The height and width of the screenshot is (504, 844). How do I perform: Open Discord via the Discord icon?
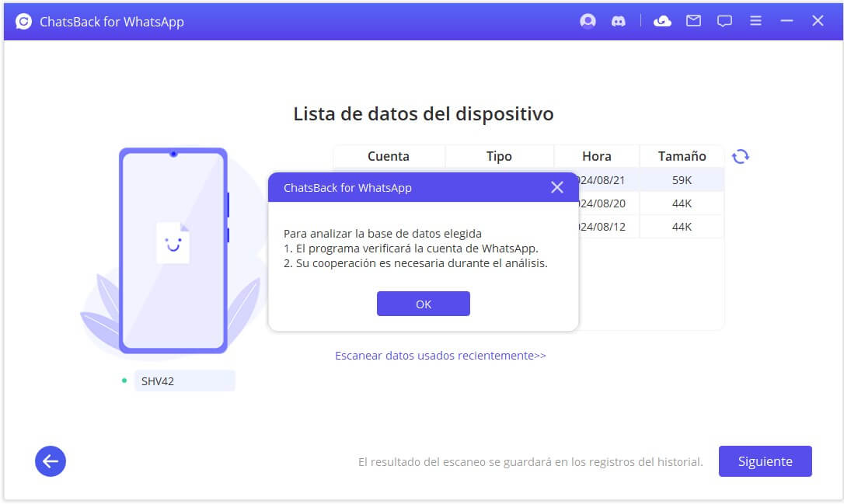[x=618, y=21]
